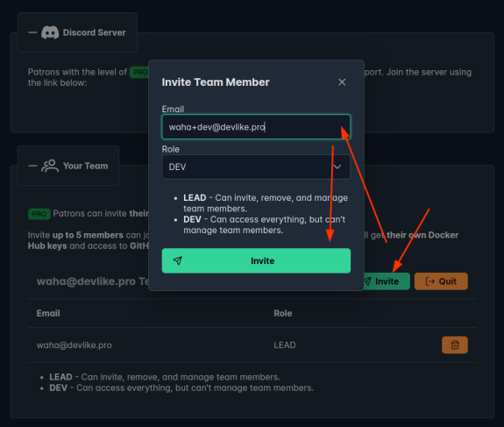Image resolution: width=504 pixels, height=427 pixels.
Task: Click the Email column header
Action: 48,313
